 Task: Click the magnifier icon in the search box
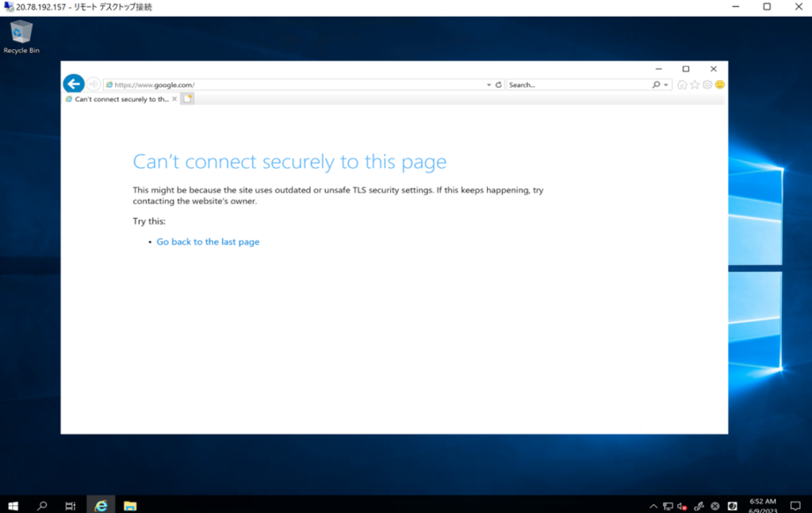pyautogui.click(x=656, y=84)
